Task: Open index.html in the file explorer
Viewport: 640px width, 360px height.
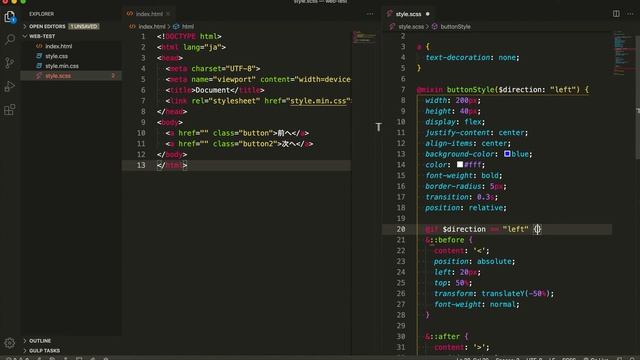Action: [58, 46]
